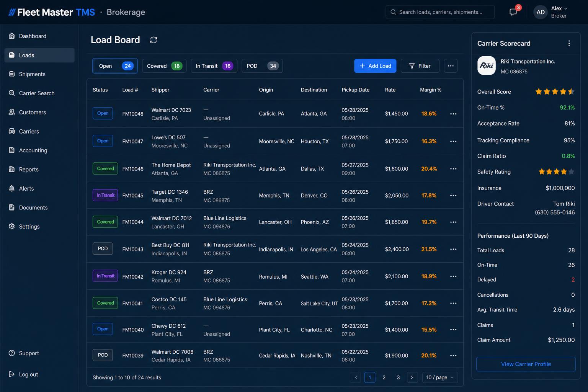Open row actions for load FM10039

pos(453,355)
